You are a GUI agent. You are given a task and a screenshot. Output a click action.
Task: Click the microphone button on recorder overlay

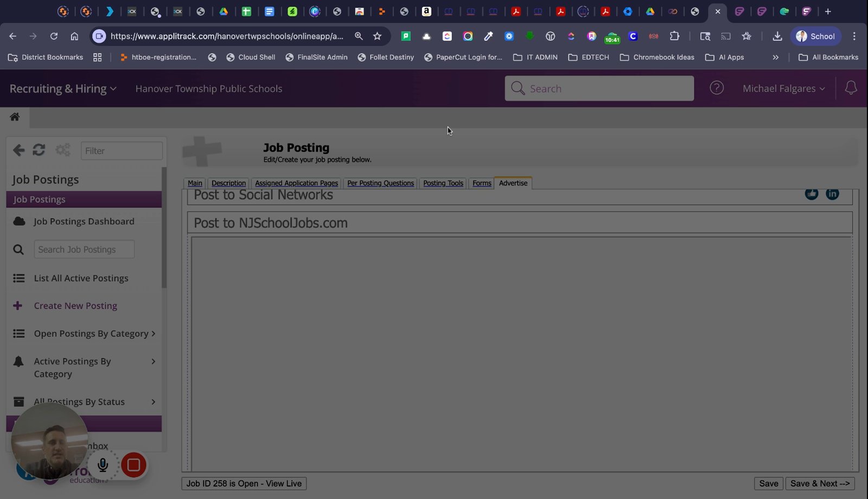pyautogui.click(x=103, y=465)
